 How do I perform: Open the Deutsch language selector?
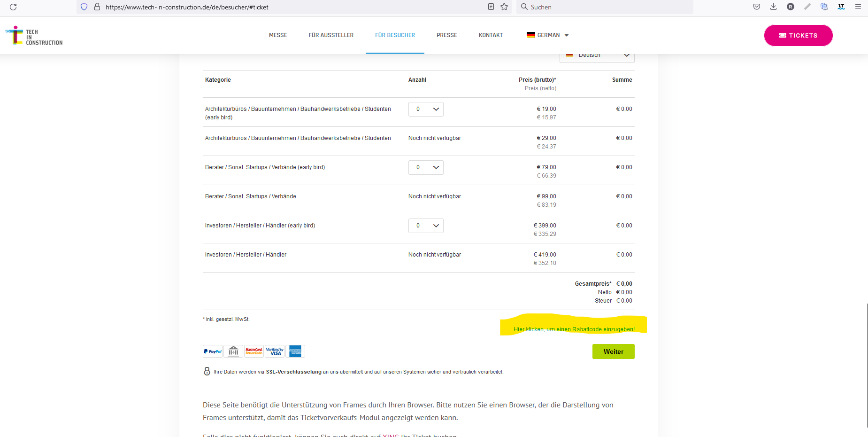pos(597,56)
